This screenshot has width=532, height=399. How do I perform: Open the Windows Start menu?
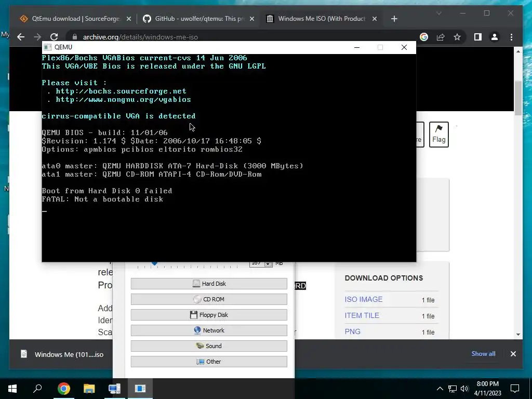pyautogui.click(x=12, y=389)
